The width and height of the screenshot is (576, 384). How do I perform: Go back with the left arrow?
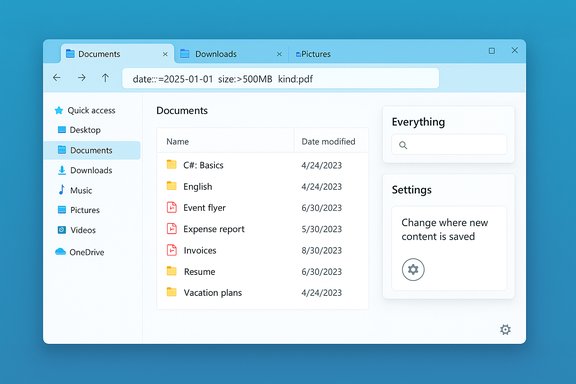57,78
